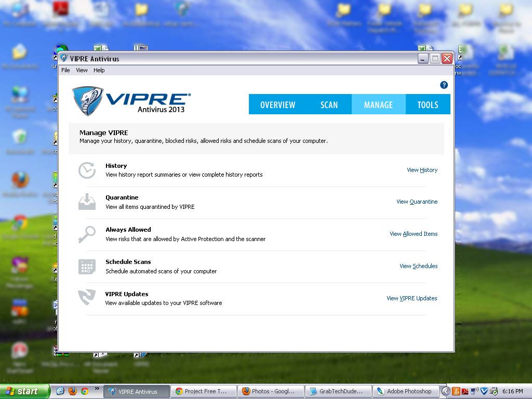Click the Show Desktop quick launch icon
The width and height of the screenshot is (532, 399).
(x=60, y=391)
